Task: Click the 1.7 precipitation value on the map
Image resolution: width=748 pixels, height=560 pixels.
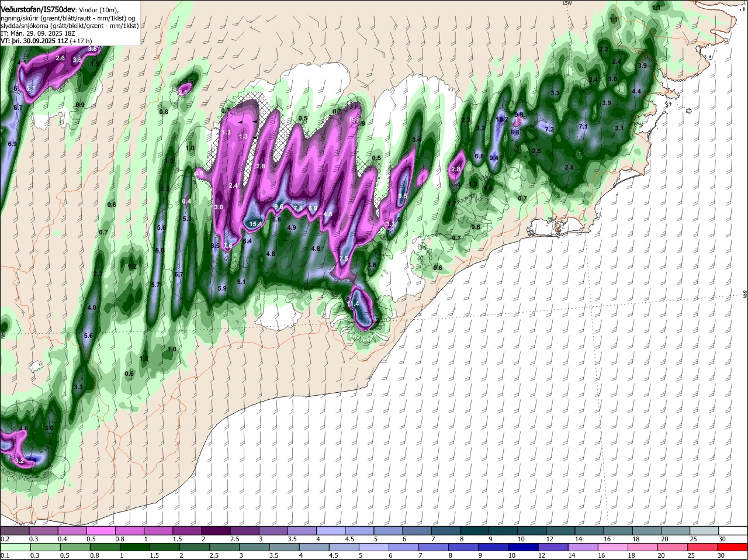Action: click(x=452, y=203)
